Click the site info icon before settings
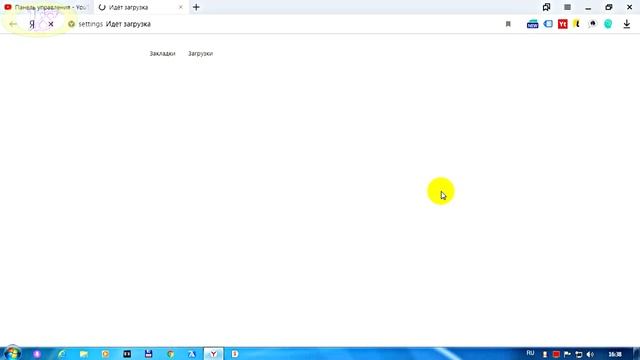 pyautogui.click(x=71, y=24)
